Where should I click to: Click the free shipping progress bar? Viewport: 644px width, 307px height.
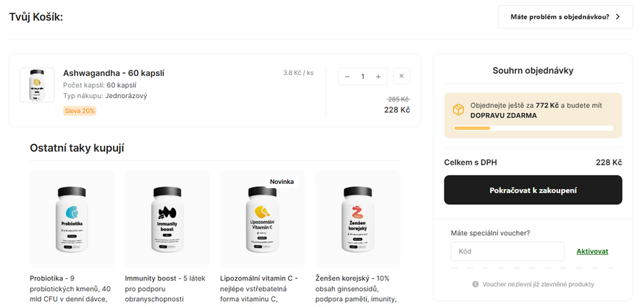coord(533,129)
